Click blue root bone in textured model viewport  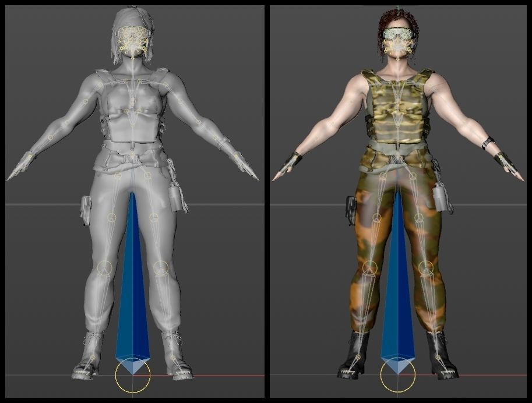coord(397,283)
